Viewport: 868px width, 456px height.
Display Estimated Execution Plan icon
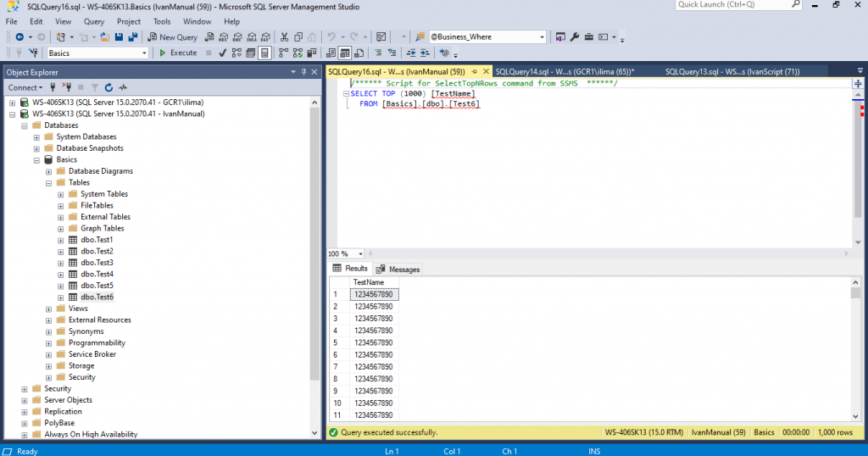click(237, 53)
